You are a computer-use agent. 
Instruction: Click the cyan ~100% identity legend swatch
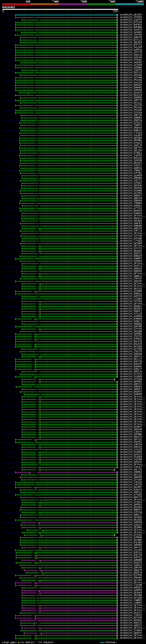coord(130,4)
